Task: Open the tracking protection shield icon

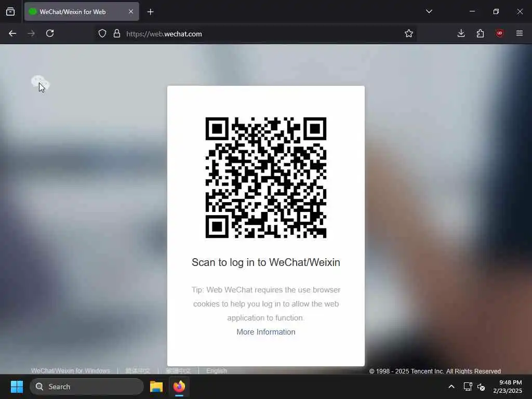Action: [102, 34]
